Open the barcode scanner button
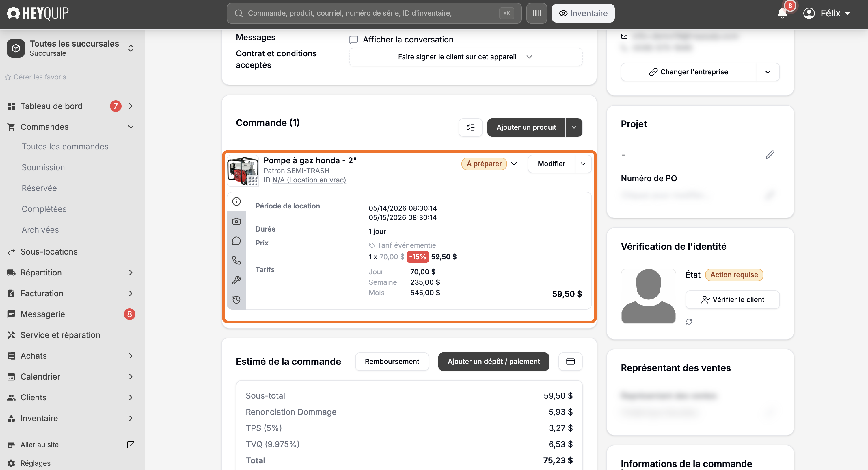This screenshot has width=868, height=470. click(x=537, y=13)
